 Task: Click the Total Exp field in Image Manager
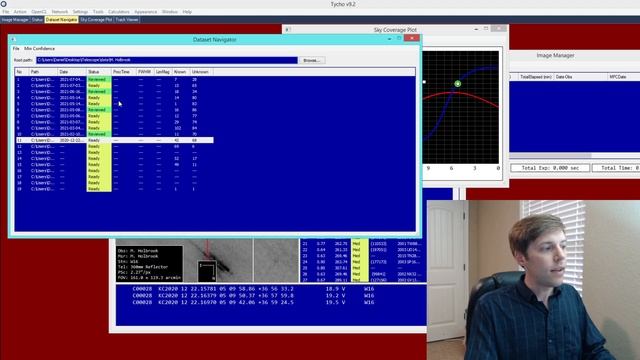click(x=550, y=168)
